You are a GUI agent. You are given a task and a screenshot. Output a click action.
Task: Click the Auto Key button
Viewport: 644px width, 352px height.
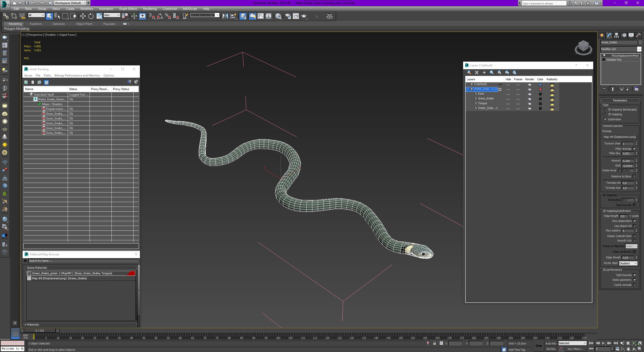pos(551,343)
